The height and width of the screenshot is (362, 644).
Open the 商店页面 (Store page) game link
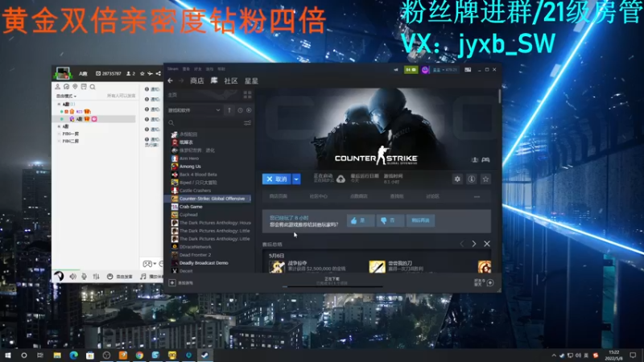(x=278, y=196)
